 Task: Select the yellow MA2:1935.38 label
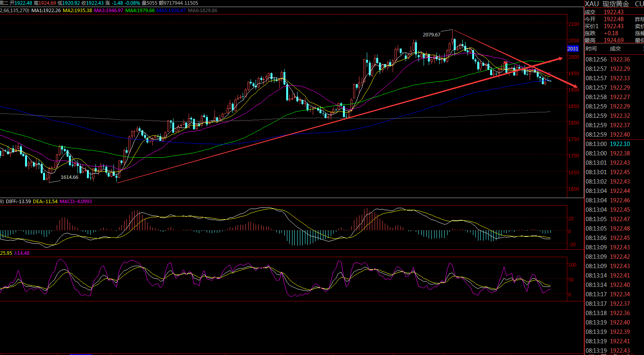pyautogui.click(x=77, y=11)
